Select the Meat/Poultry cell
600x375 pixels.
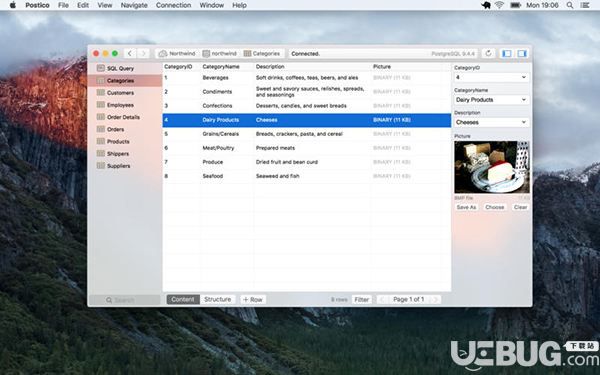(x=218, y=148)
